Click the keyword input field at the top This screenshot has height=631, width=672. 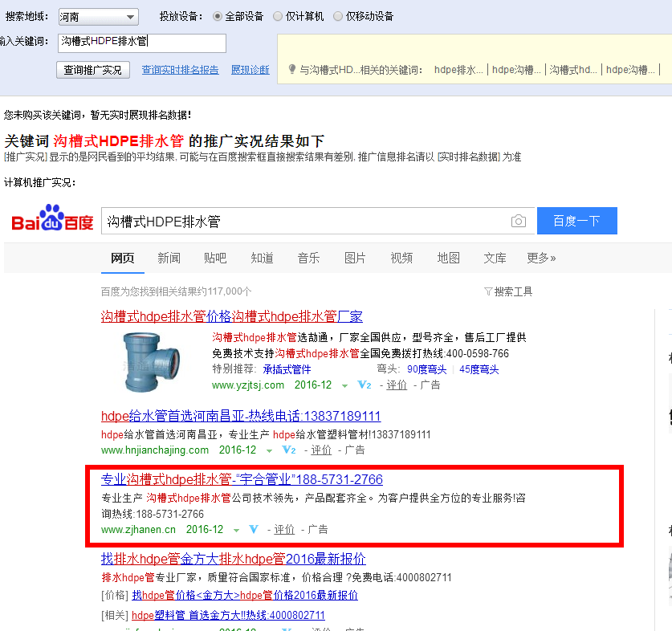142,43
